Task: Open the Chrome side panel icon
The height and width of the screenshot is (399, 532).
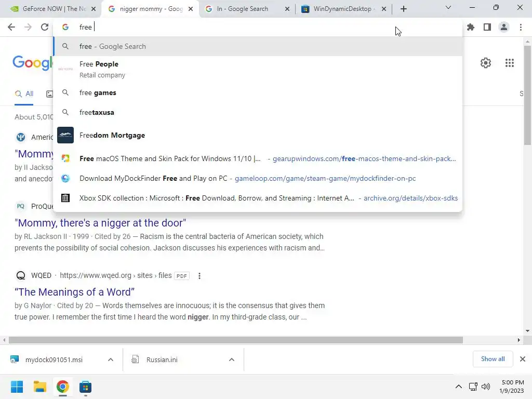Action: pos(487,27)
